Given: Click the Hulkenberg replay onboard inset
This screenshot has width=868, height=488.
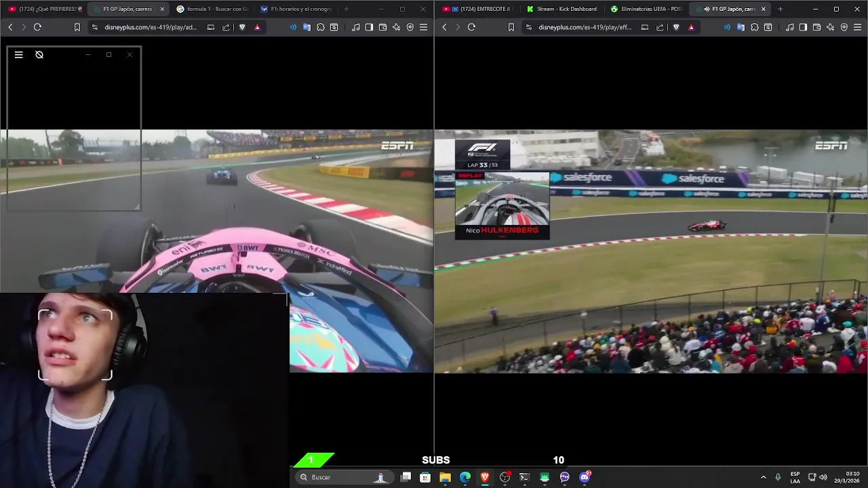Looking at the screenshot, I should pyautogui.click(x=502, y=205).
